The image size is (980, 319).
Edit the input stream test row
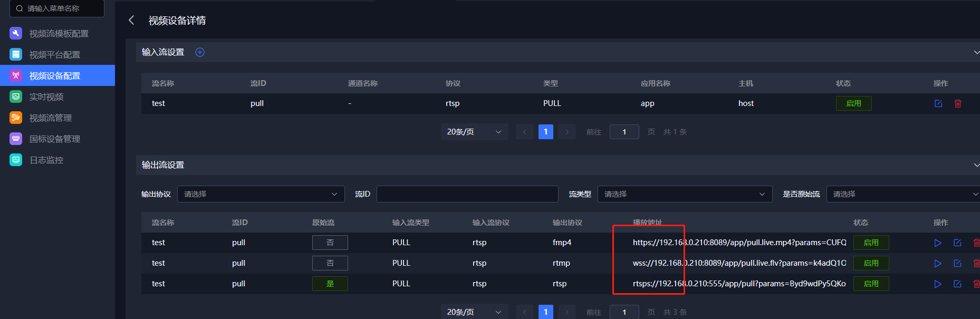[x=938, y=103]
